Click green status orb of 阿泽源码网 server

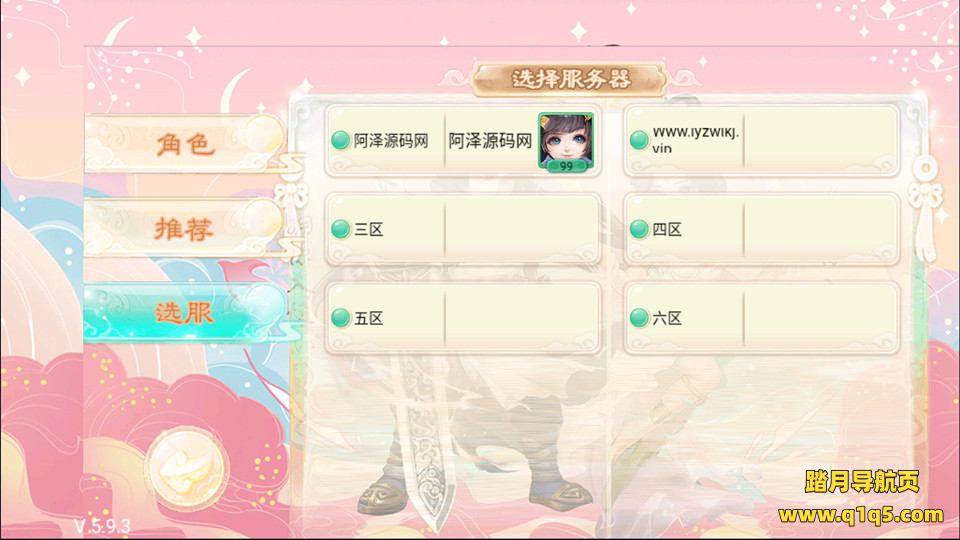click(340, 140)
